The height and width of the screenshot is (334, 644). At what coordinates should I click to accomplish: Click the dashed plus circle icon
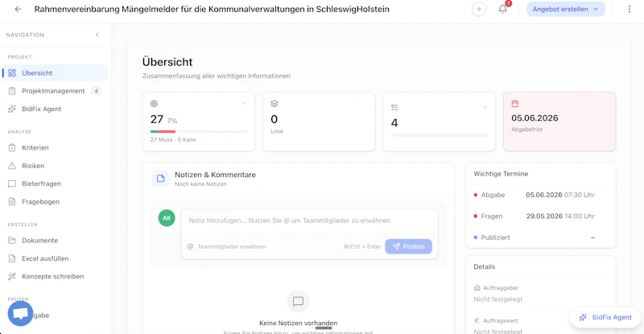click(479, 9)
